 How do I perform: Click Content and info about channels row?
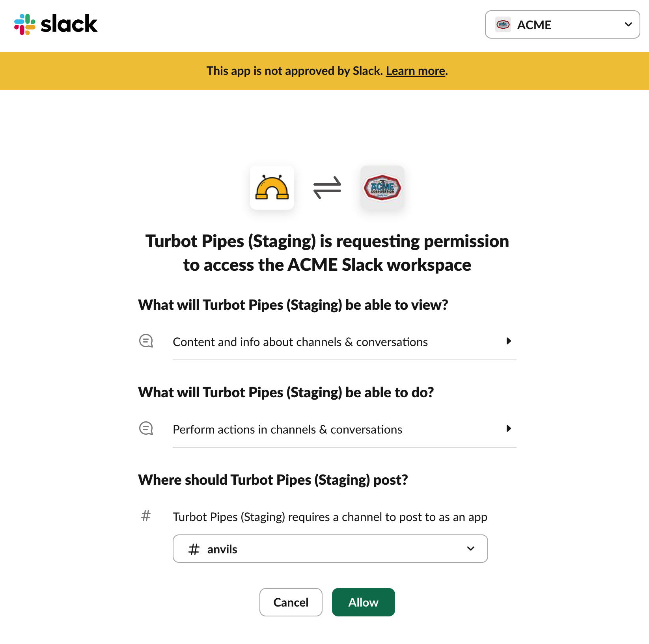300,342
